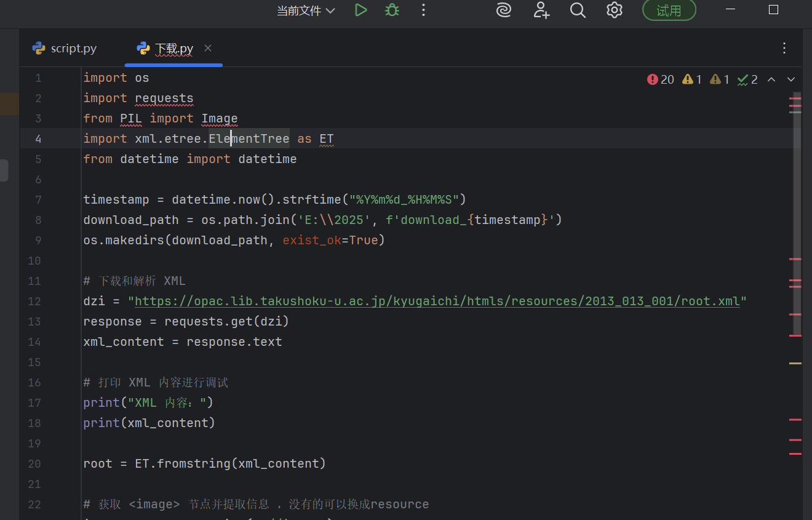
Task: Open the takushoku-u.ac.jp root.xml URL link
Action: tap(437, 301)
